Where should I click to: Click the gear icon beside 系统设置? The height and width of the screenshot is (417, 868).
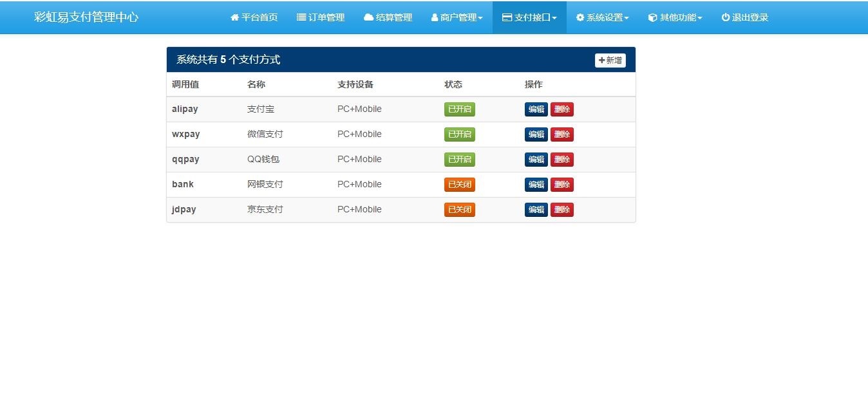coord(580,17)
